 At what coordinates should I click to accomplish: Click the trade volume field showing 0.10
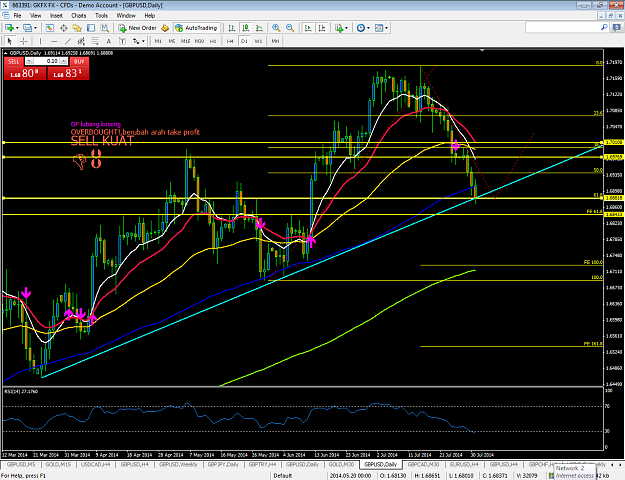pyautogui.click(x=46, y=61)
